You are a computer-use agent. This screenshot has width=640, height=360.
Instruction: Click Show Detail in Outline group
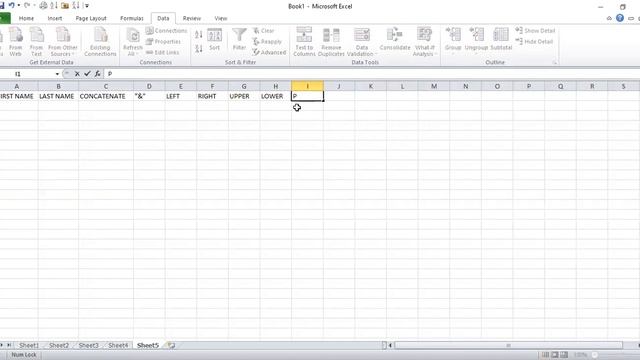pyautogui.click(x=535, y=31)
